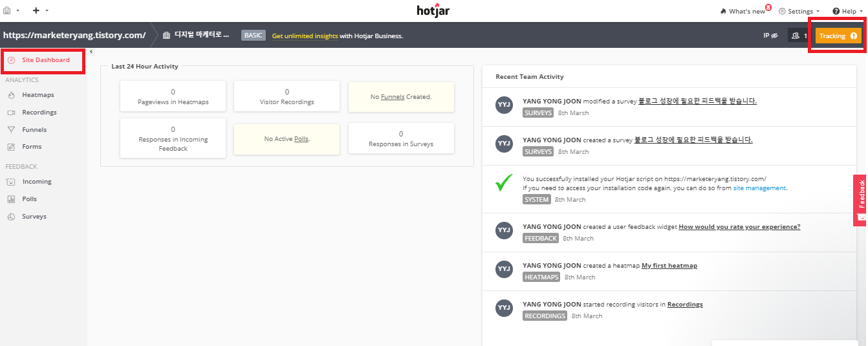Click YYJ avatar beside started recording entry
This screenshot has height=346, width=868.
coord(504,308)
